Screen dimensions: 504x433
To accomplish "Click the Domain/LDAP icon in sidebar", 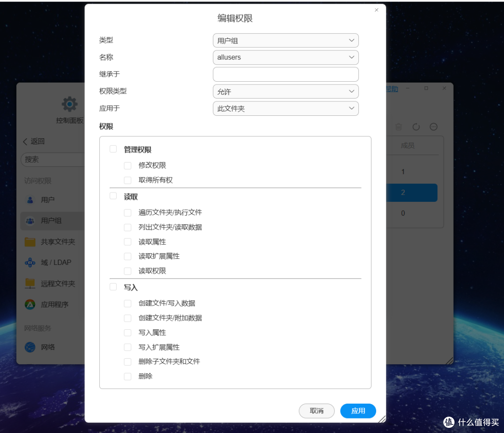I will (x=30, y=263).
